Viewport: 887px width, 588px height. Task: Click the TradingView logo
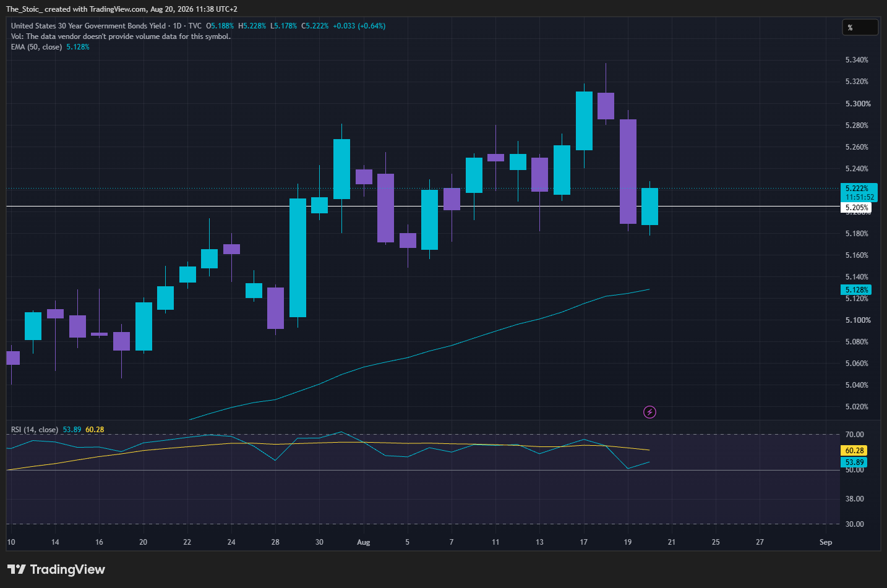(x=56, y=569)
